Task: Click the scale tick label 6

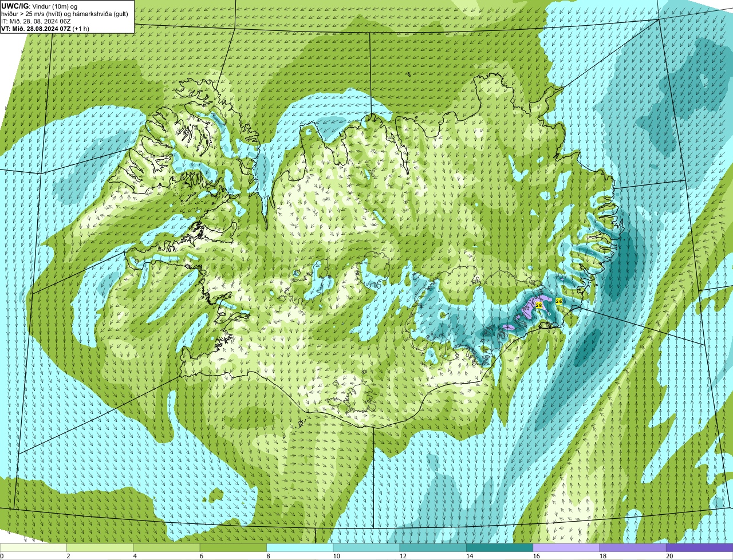Action: [x=200, y=556]
